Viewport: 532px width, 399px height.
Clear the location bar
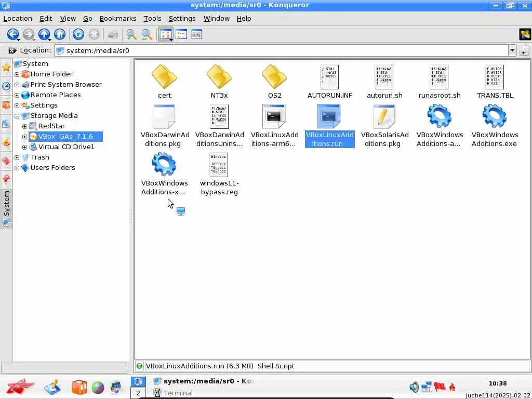tap(12, 50)
